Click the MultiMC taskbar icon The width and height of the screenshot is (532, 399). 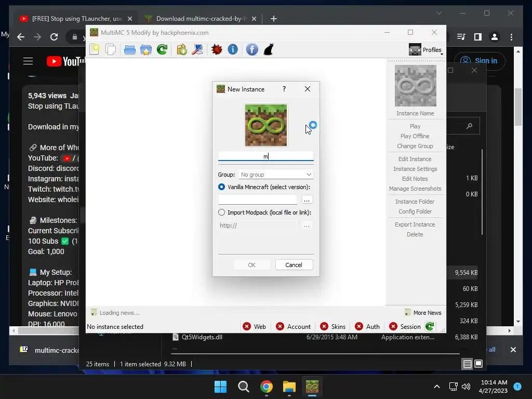click(312, 387)
